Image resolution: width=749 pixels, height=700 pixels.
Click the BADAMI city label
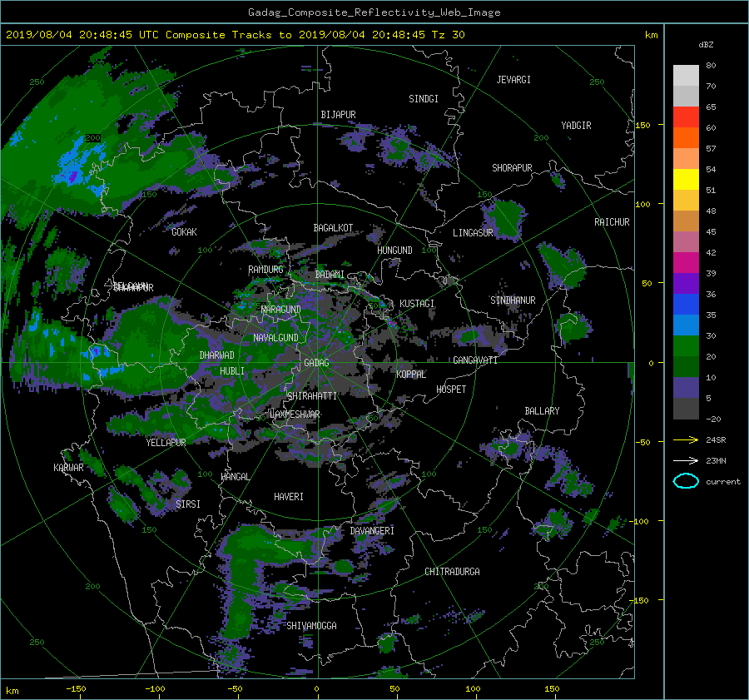(x=330, y=275)
